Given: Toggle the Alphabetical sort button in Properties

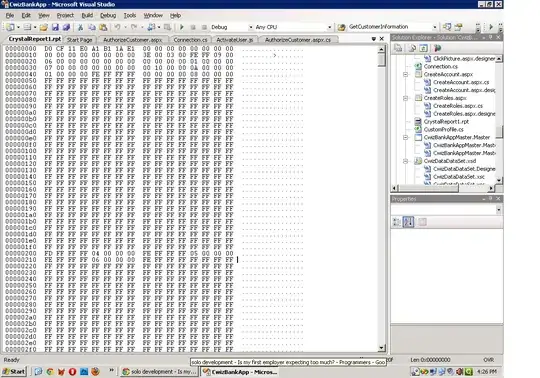Looking at the screenshot, I should (408, 222).
